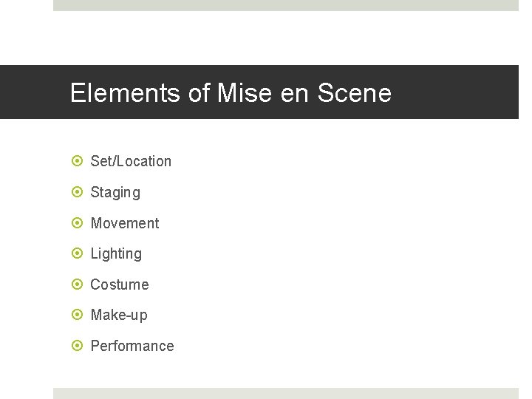Viewport: 532px width, 399px height.
Task: Select the Set/Location text line
Action: tap(131, 161)
